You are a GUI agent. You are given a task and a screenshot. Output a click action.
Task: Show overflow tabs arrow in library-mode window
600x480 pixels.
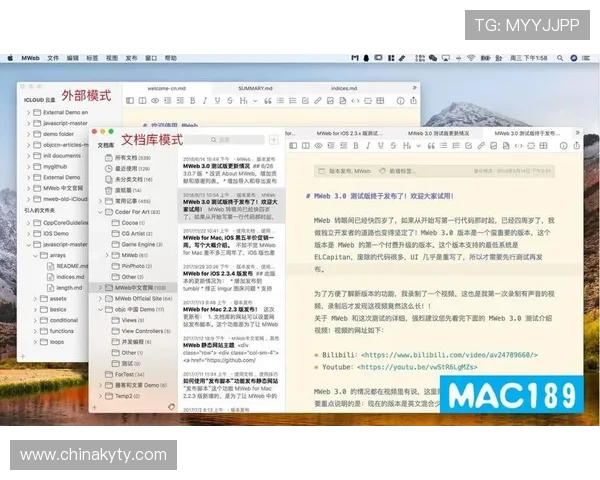[x=577, y=132]
